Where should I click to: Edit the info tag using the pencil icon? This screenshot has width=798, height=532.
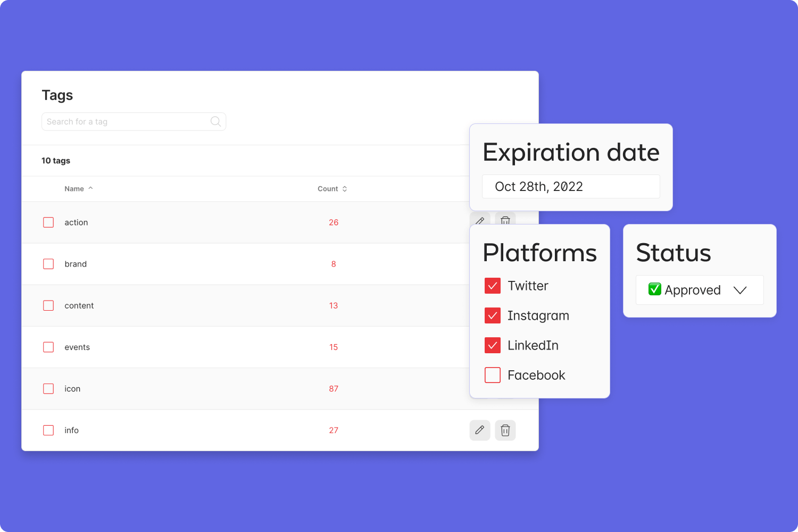[x=480, y=430]
